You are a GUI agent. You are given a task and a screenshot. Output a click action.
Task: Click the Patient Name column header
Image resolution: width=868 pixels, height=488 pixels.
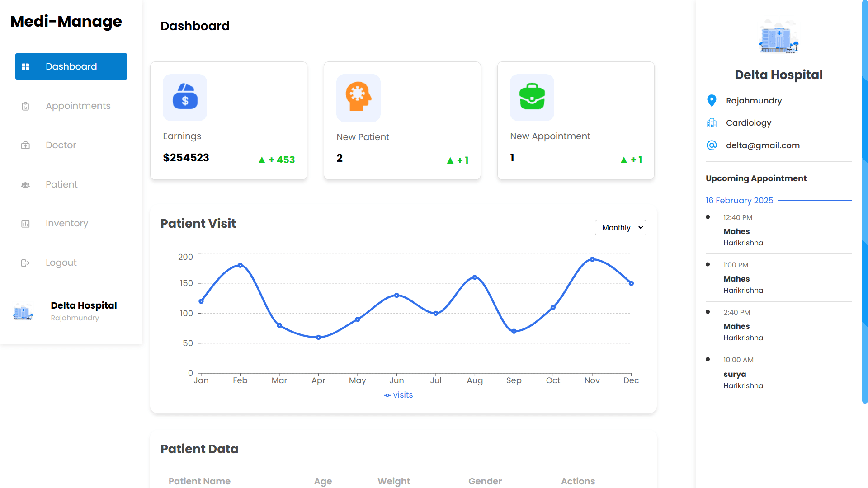click(x=199, y=481)
